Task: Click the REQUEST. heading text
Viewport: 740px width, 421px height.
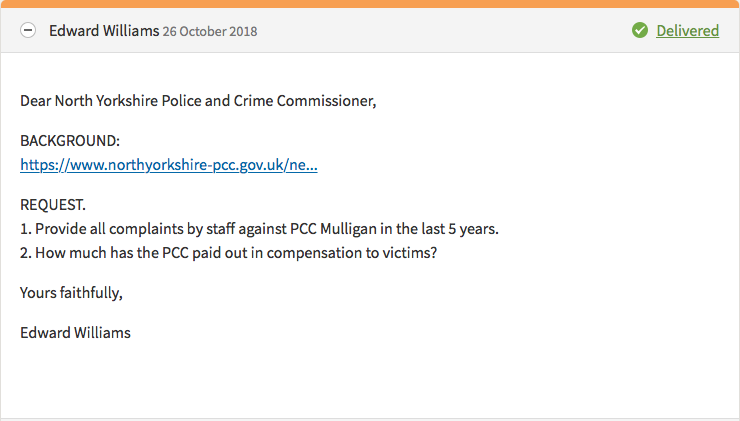Action: tap(53, 205)
